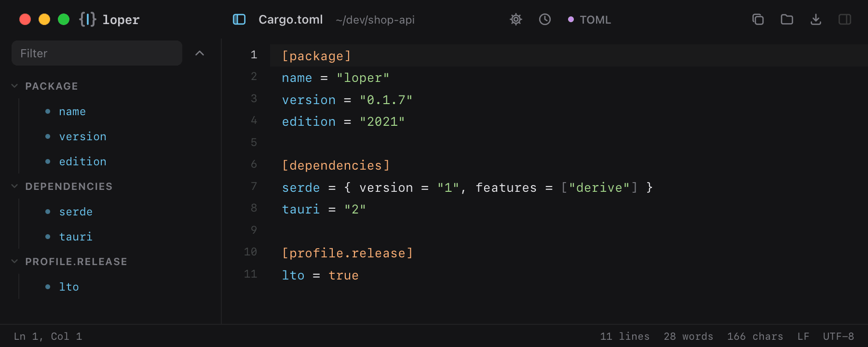
Task: Click the download/save icon
Action: coord(816,19)
